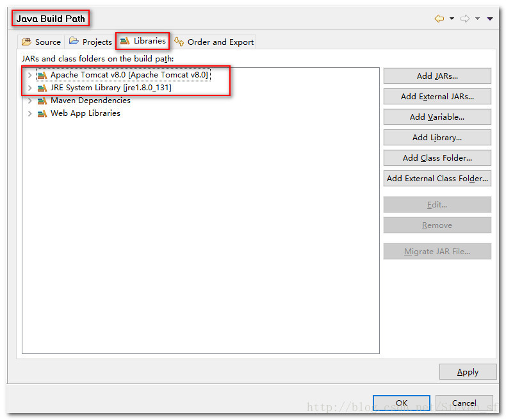Viewport: 506px width, 420px height.
Task: Click the Order and Export arrows icon
Action: coord(179,42)
